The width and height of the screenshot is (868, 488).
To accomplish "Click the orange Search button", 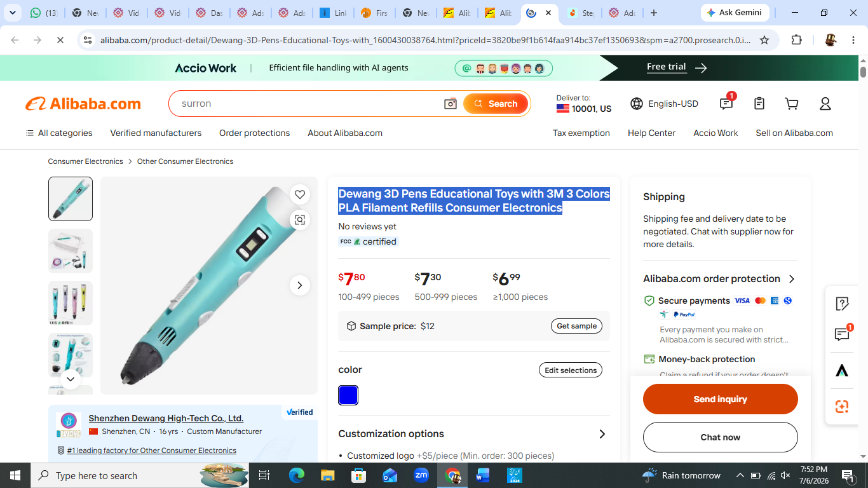I will [496, 104].
